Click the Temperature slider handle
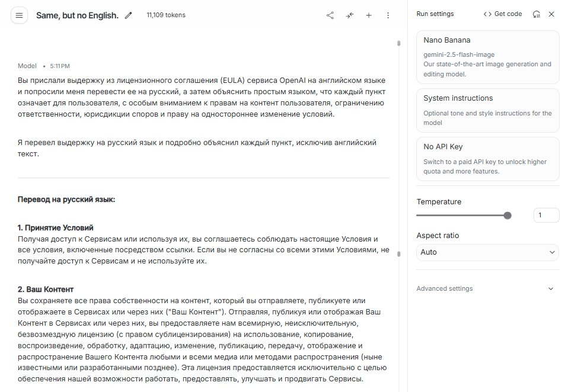565x392 pixels. click(x=507, y=216)
